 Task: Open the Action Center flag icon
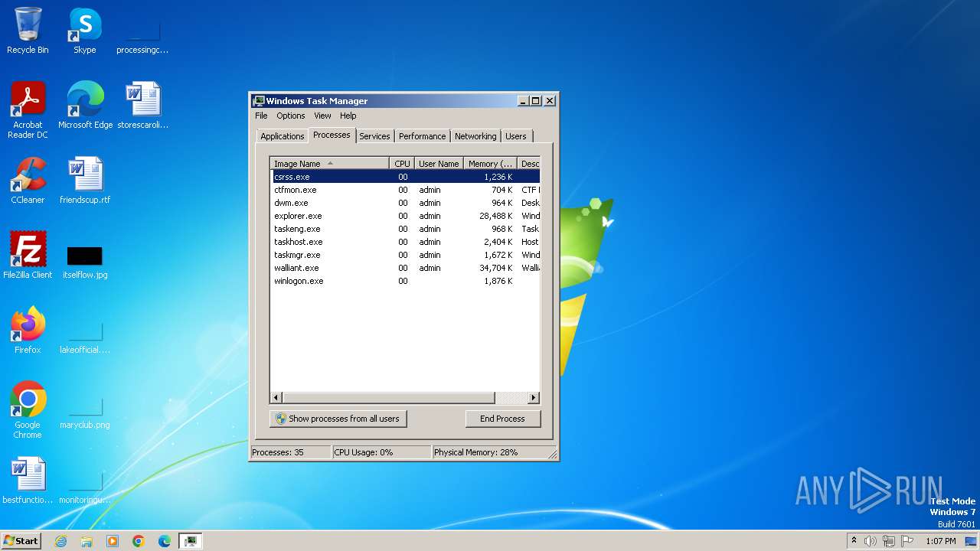(906, 541)
